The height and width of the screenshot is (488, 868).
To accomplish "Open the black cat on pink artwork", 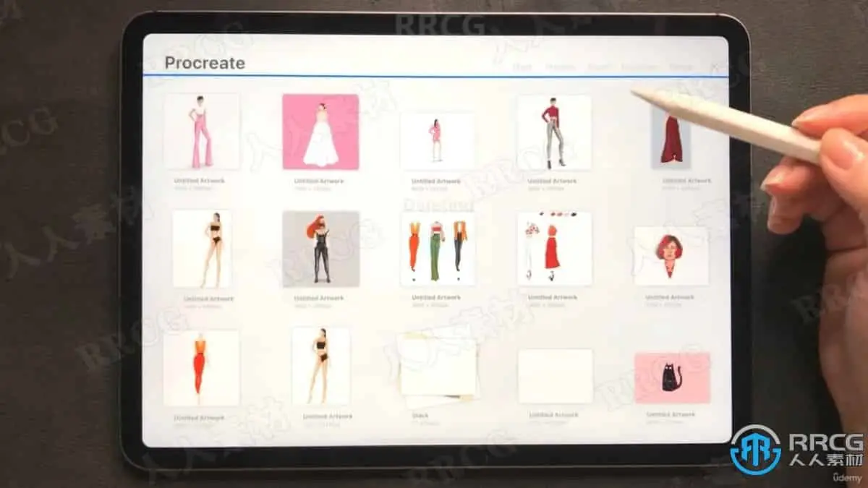I will 672,377.
